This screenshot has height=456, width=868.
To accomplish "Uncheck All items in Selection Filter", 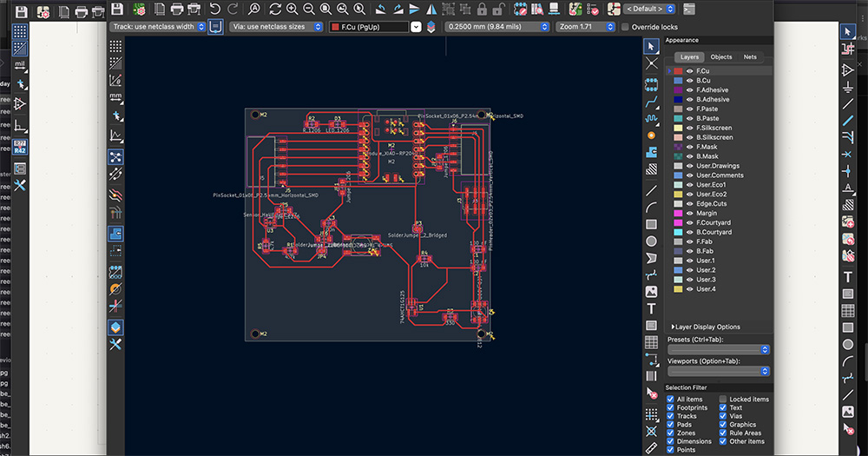I will [670, 399].
